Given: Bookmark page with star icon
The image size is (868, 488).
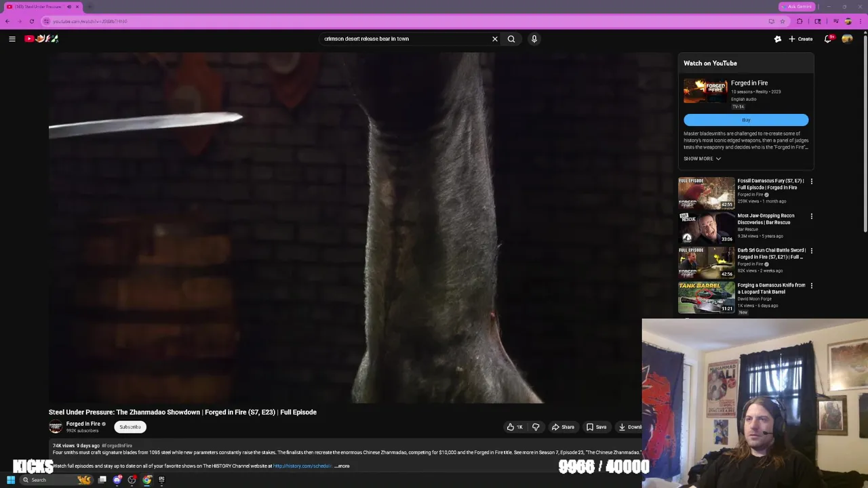Looking at the screenshot, I should point(782,21).
